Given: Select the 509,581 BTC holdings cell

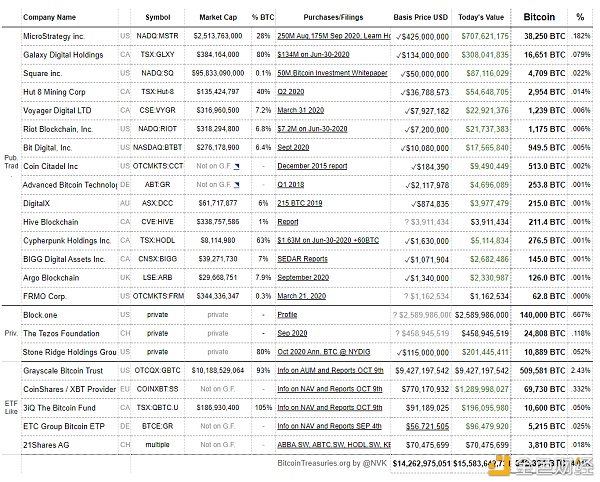Looking at the screenshot, I should pyautogui.click(x=542, y=371).
